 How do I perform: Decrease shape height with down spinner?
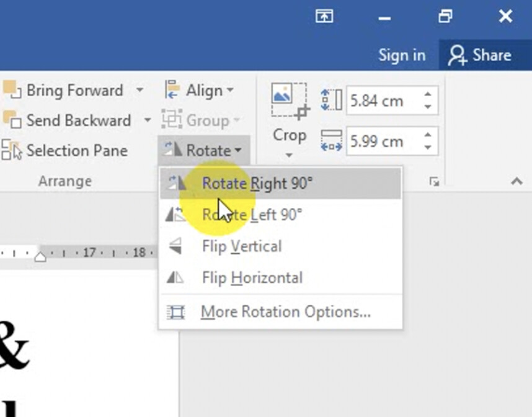click(x=428, y=107)
